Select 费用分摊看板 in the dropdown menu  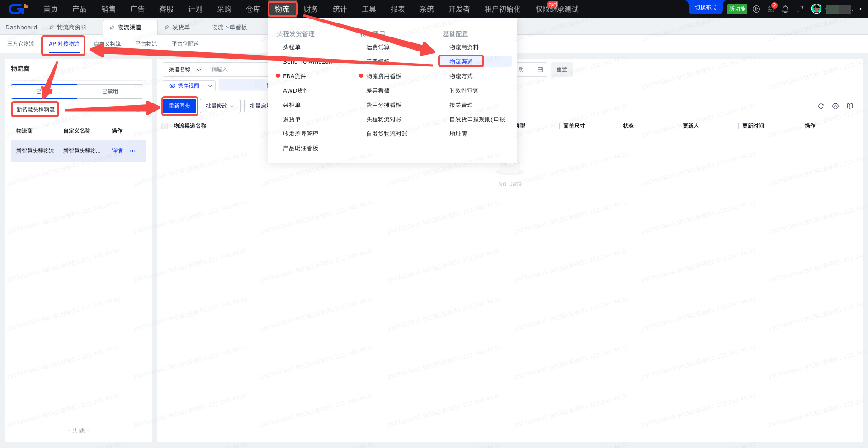coord(384,105)
